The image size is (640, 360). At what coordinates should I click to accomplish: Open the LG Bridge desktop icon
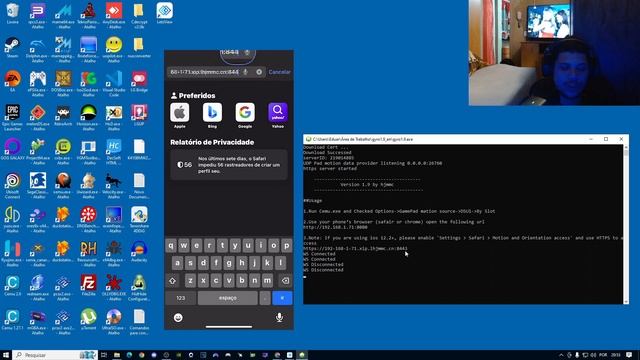[x=139, y=81]
